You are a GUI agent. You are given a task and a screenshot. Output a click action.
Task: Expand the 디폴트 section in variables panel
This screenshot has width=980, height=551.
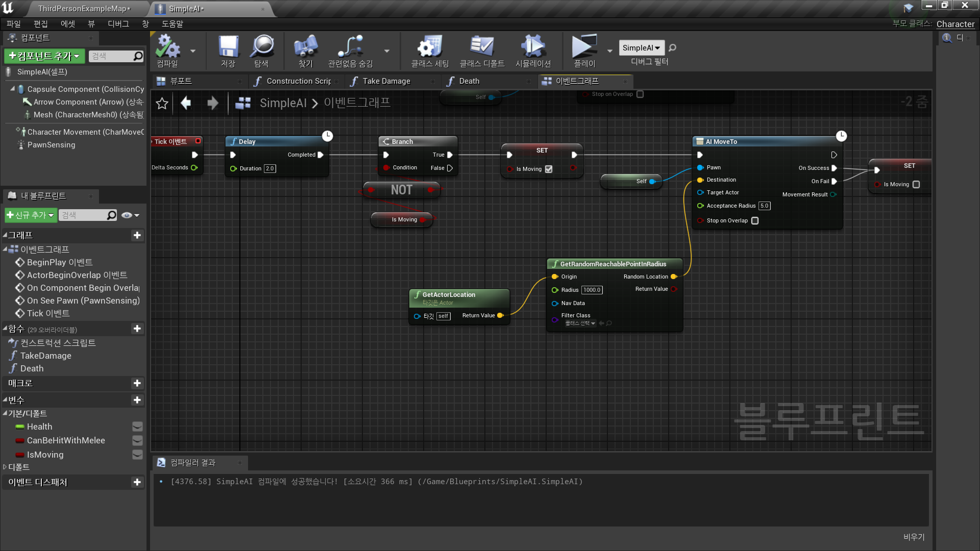point(5,467)
